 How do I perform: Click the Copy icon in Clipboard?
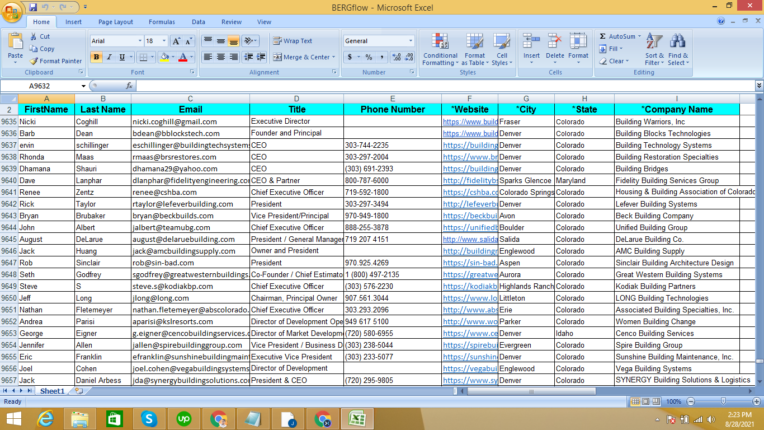pos(34,49)
